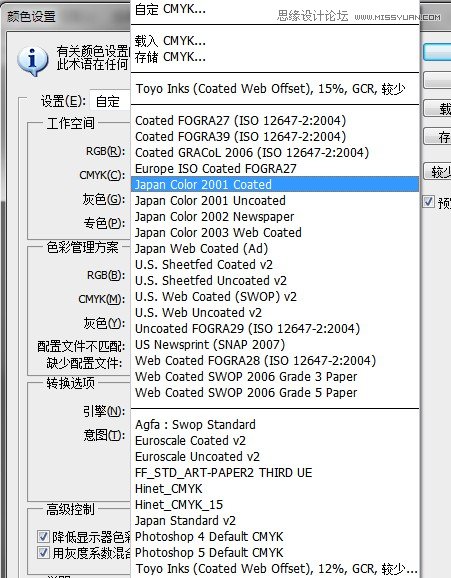451x578 pixels.
Task: Pick Web Coated SWOP 2006 Grade 3 Paper
Action: click(275, 376)
